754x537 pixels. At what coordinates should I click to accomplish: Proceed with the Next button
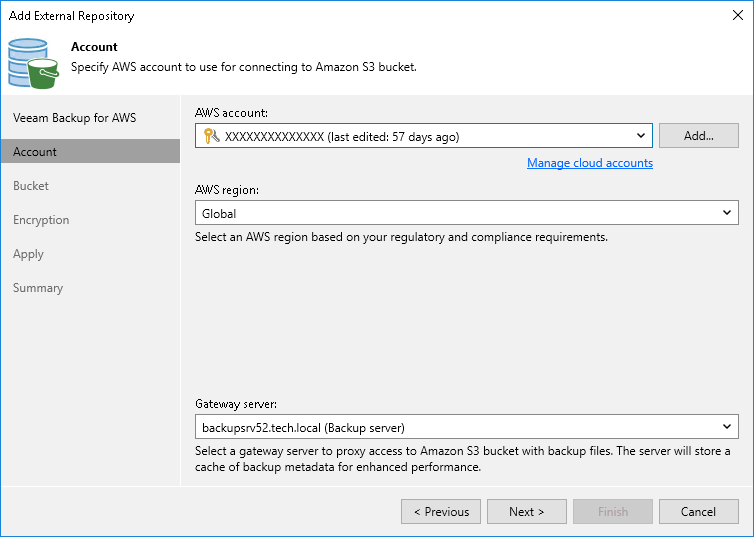point(527,512)
